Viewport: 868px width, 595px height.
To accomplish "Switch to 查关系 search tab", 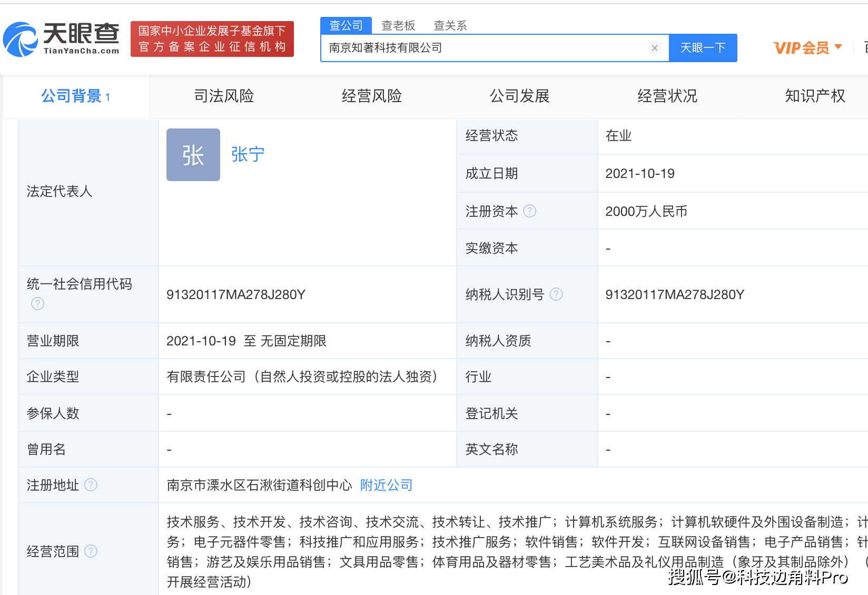I will (450, 25).
